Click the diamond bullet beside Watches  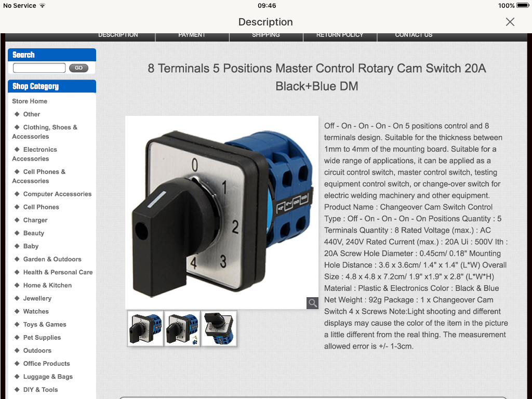point(17,312)
